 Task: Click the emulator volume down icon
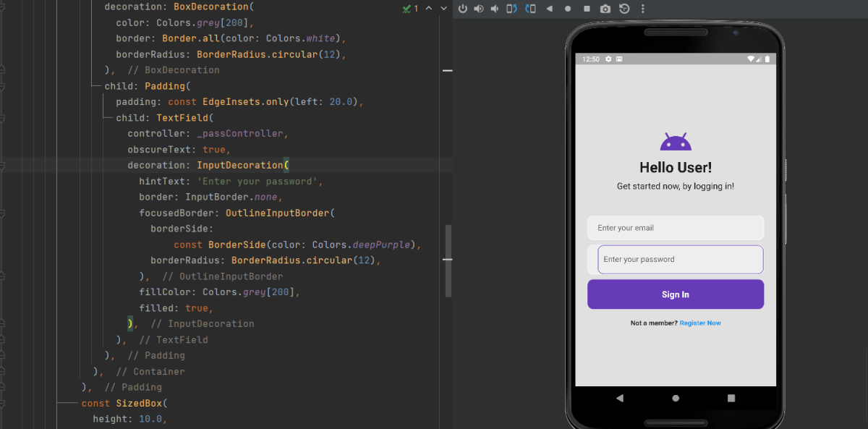pyautogui.click(x=495, y=9)
